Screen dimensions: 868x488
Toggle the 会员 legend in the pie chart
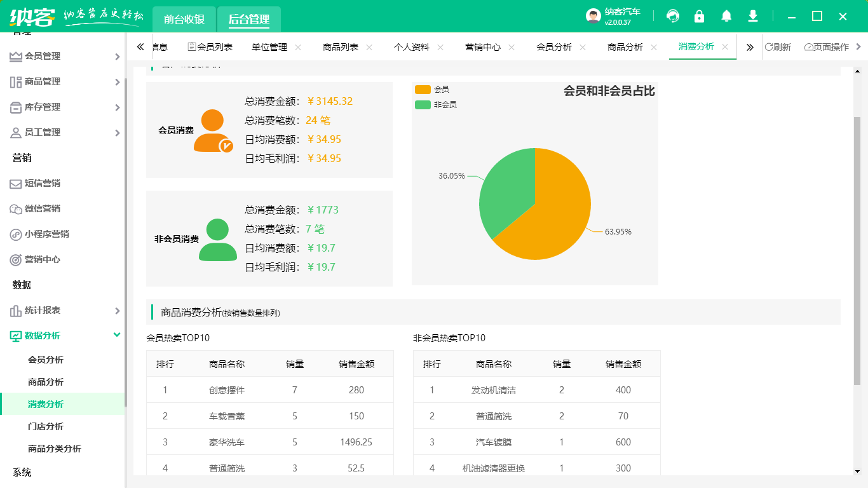point(433,90)
